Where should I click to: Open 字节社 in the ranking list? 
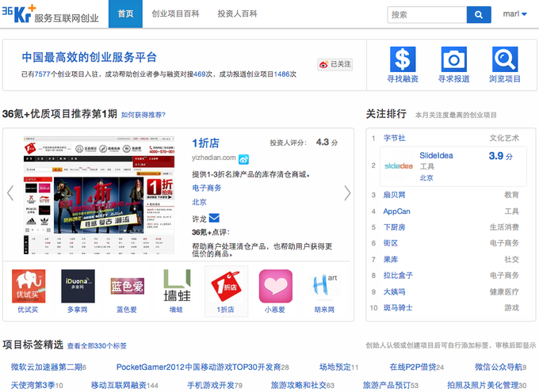(x=394, y=138)
